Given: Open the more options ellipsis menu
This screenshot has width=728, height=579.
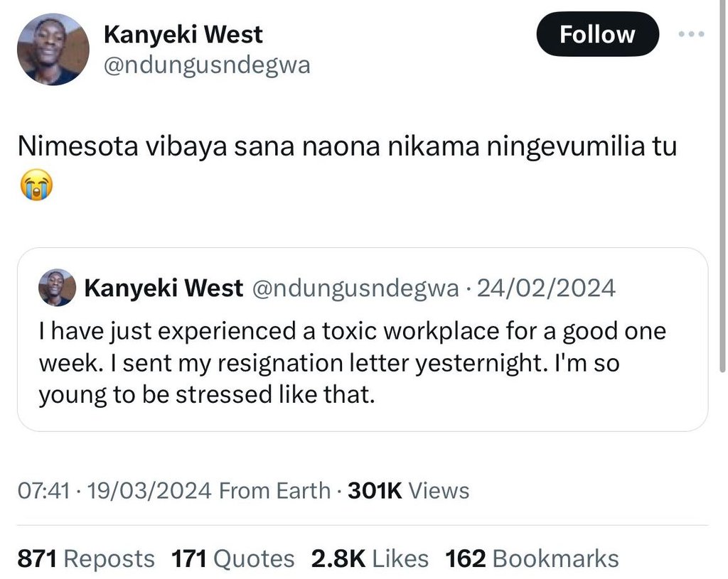Looking at the screenshot, I should pos(690,33).
